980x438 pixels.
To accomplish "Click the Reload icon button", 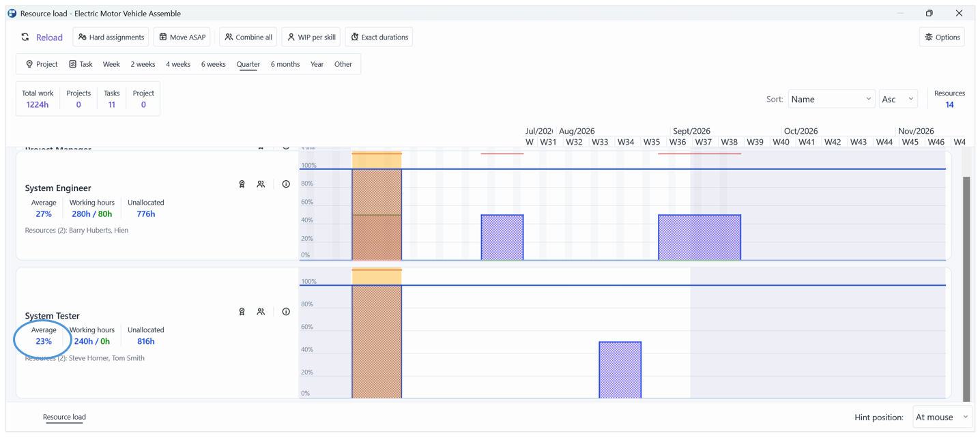I will (25, 38).
